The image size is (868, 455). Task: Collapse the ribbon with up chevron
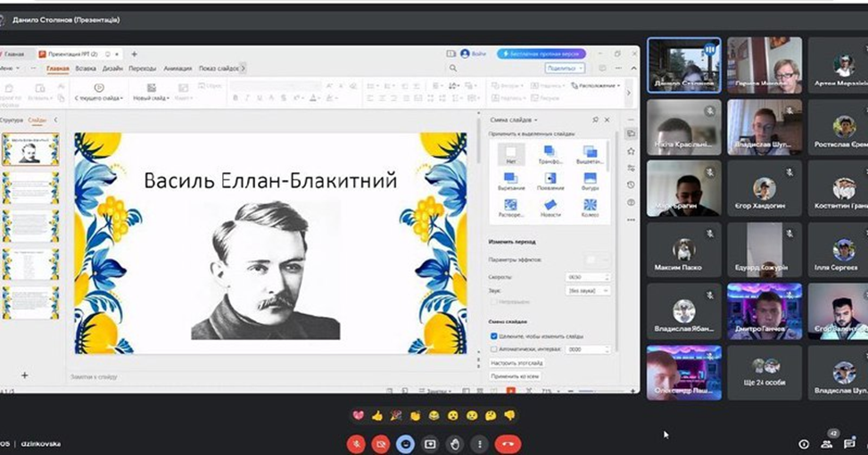(x=634, y=68)
